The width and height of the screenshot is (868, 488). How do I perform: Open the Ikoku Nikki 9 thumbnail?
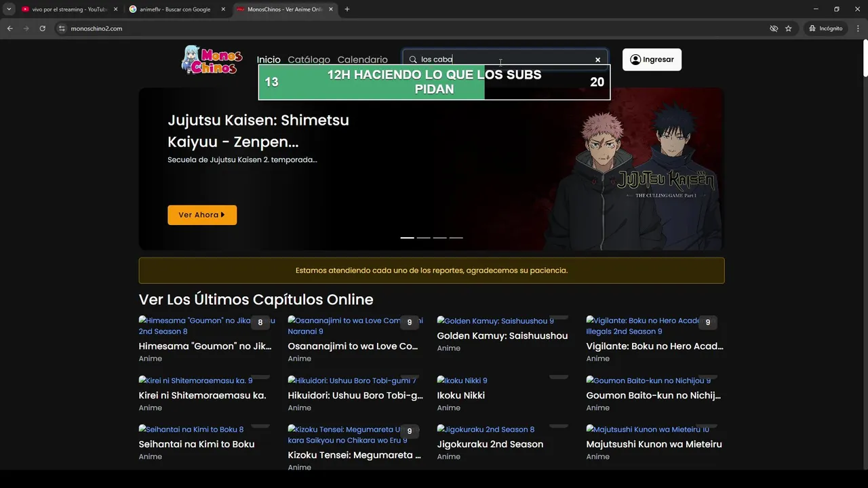(462, 380)
